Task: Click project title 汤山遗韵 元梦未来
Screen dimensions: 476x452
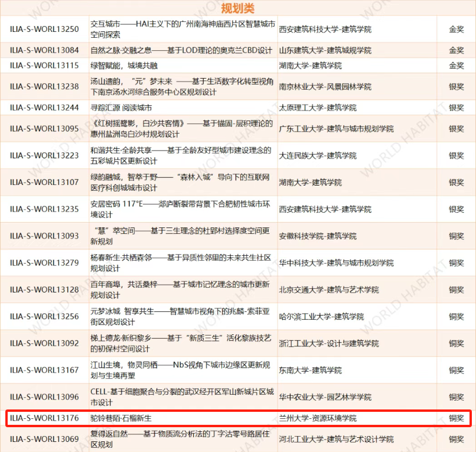Action: (182, 87)
